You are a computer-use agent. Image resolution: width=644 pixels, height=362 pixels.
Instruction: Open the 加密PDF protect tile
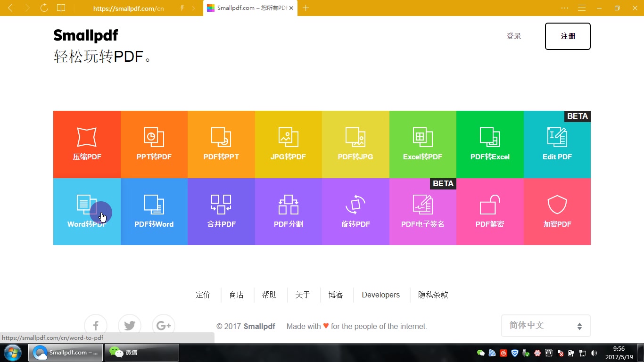557,212
